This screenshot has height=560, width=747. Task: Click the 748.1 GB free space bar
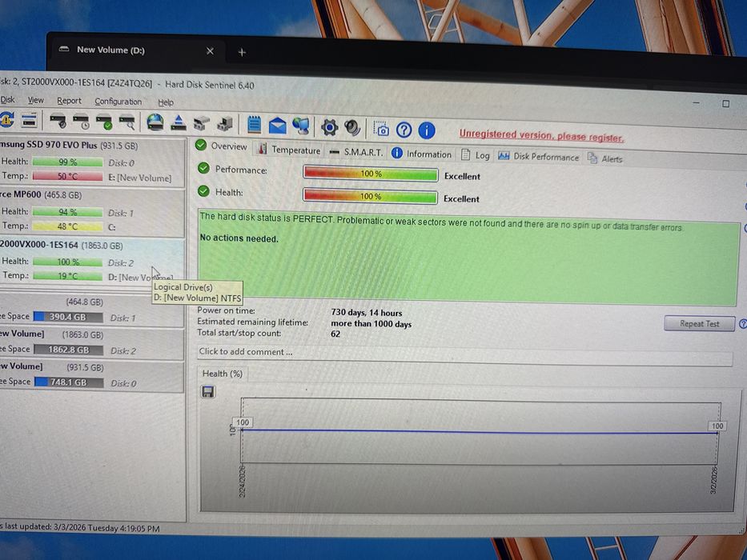coord(69,382)
